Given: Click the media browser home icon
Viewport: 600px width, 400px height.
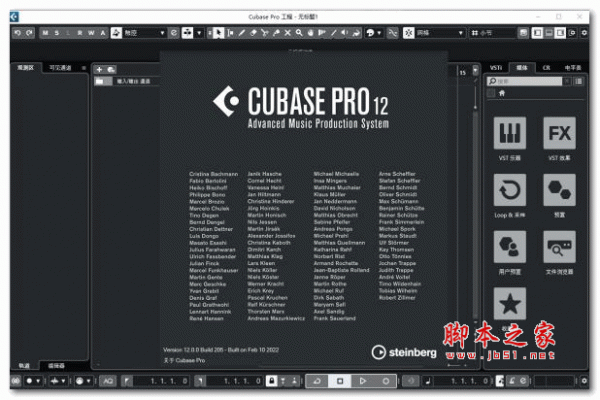Looking at the screenshot, I should tap(502, 93).
